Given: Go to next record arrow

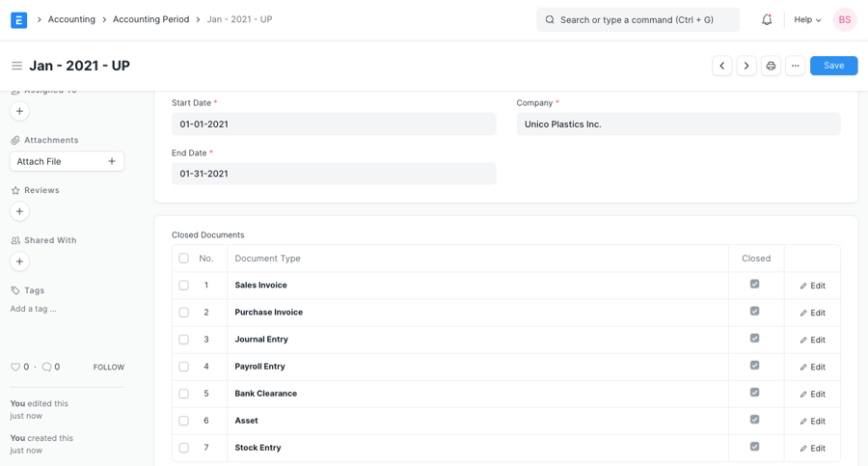Looking at the screenshot, I should click(746, 66).
